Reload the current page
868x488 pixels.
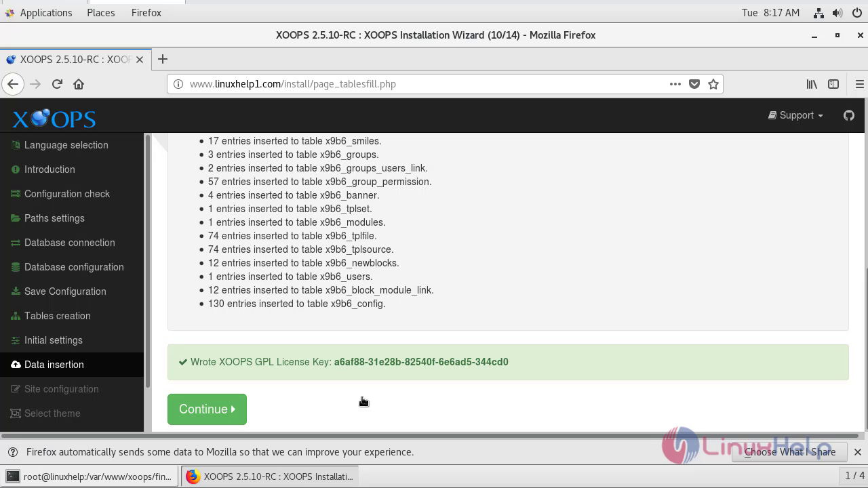pyautogui.click(x=57, y=84)
